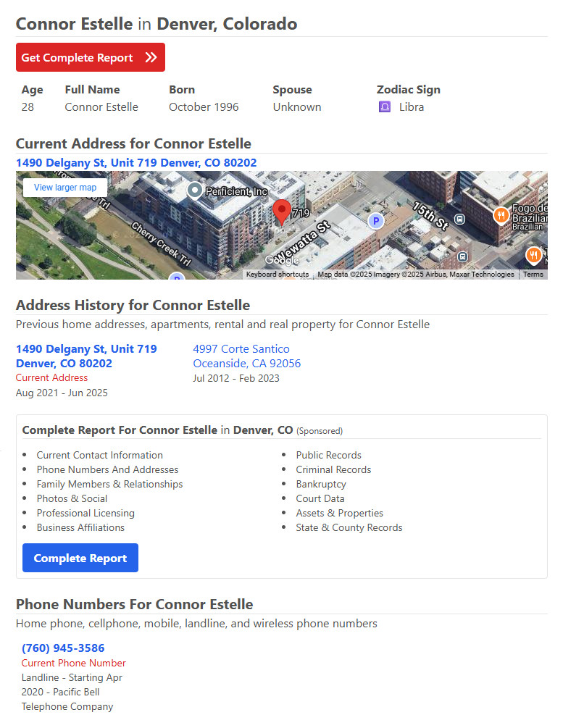Click the blue Complete Report button
Viewport: 563px width, 728px height.
tap(80, 558)
